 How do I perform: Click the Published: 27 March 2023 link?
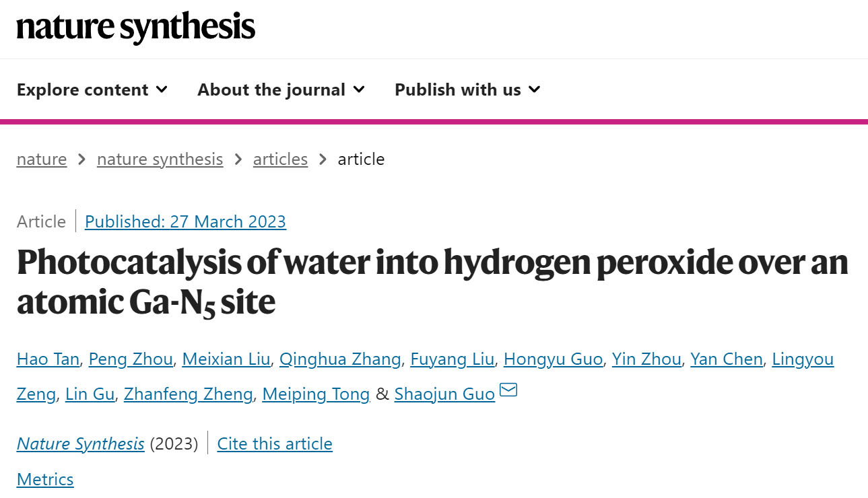coord(186,221)
